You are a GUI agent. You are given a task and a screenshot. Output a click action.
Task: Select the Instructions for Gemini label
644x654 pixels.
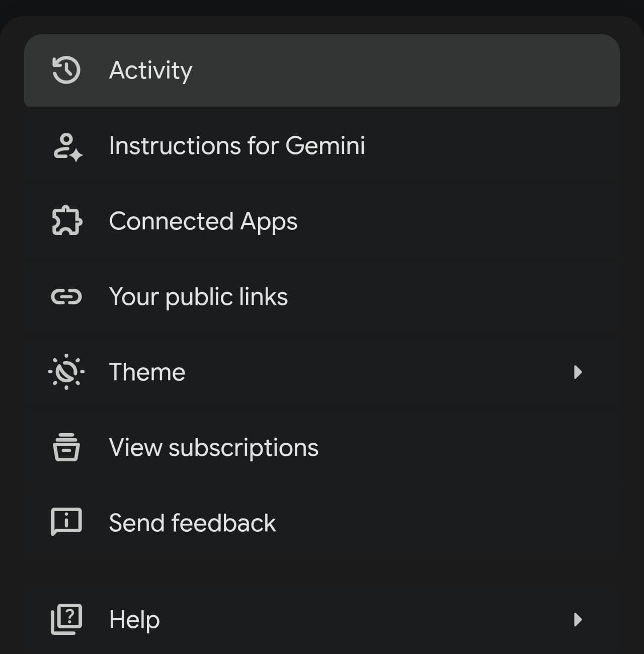point(236,146)
